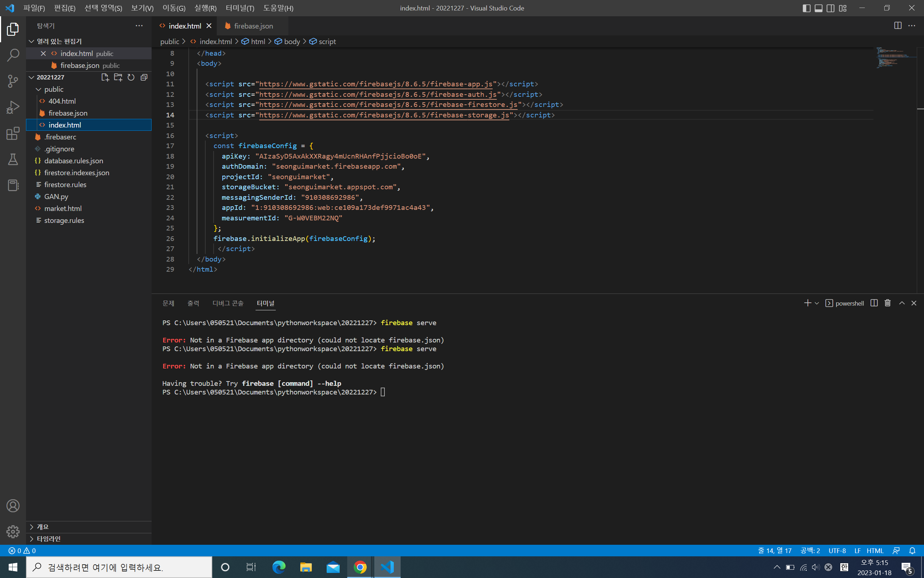The height and width of the screenshot is (578, 924).
Task: Switch to the Problems panel tab
Action: (169, 303)
